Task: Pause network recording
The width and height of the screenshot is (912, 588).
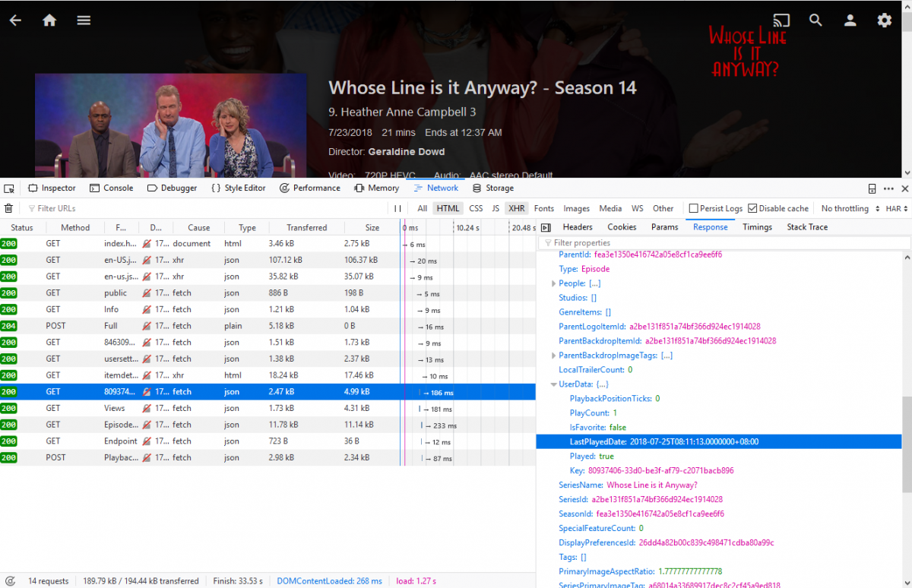Action: pos(397,208)
